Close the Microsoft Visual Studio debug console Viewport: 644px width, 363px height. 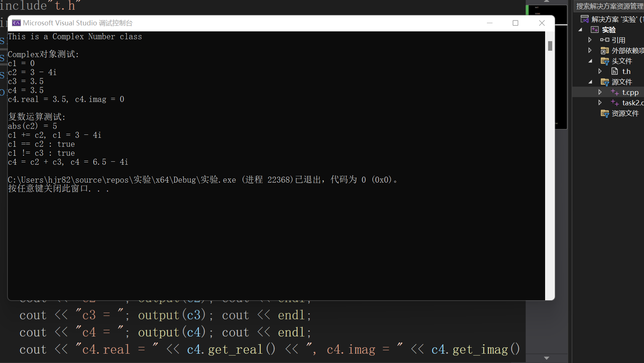pyautogui.click(x=542, y=23)
